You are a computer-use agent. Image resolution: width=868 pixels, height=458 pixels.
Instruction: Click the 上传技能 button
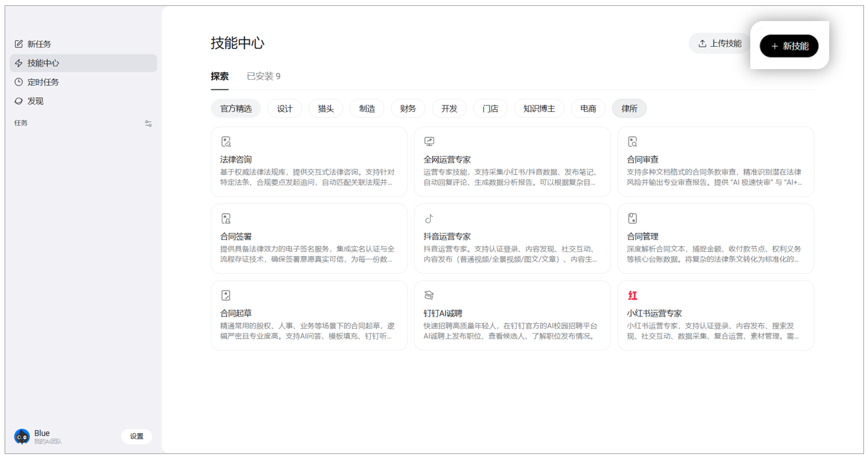[719, 43]
